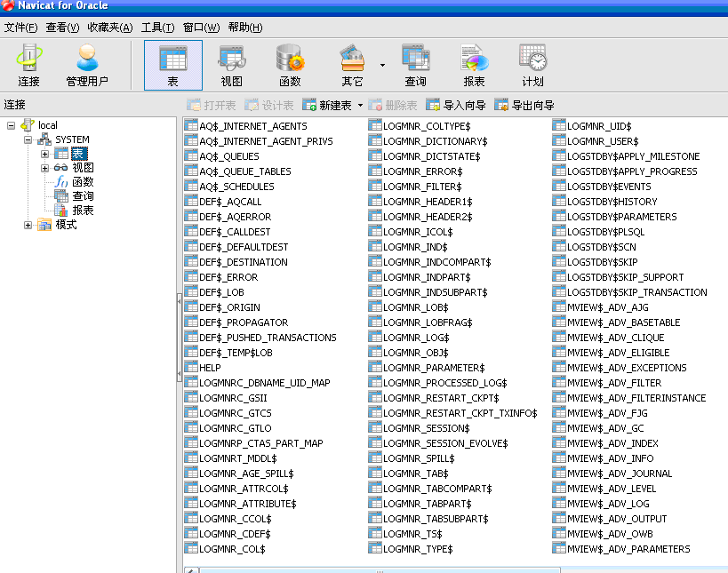Click the table icon of LOGMNR_TYPE$
The width and height of the screenshot is (728, 573).
[375, 549]
